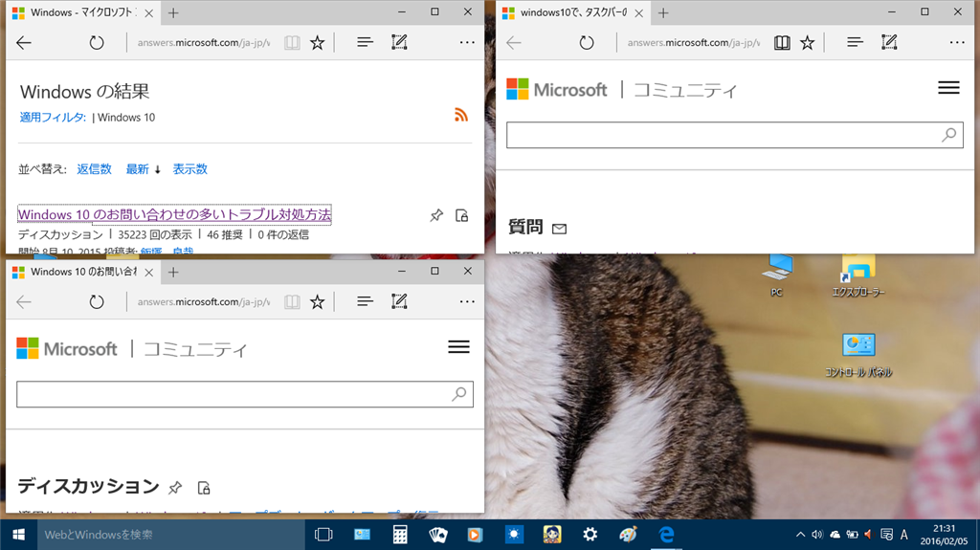980x550 pixels.
Task: Open new tab in Windows 10 のお問い合わせ window
Action: (173, 272)
